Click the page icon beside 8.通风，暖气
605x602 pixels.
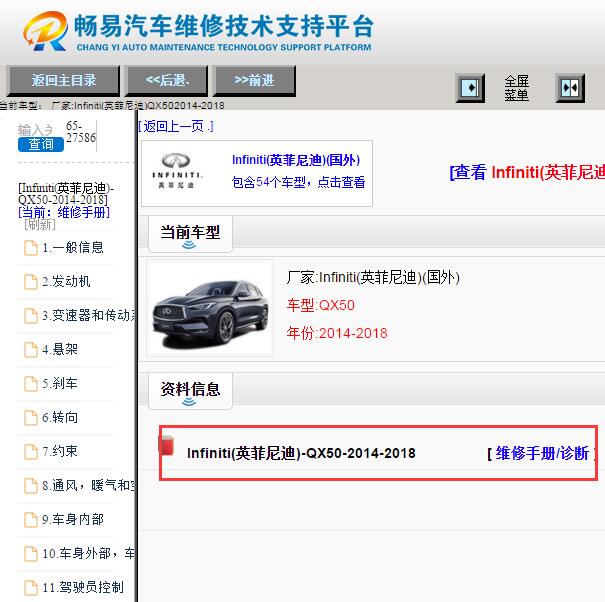31,485
